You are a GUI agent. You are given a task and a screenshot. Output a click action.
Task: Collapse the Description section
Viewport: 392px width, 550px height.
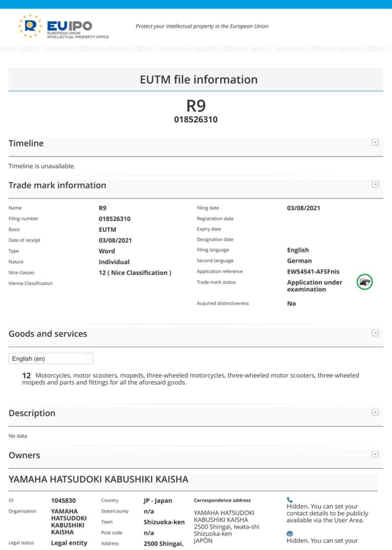[375, 412]
